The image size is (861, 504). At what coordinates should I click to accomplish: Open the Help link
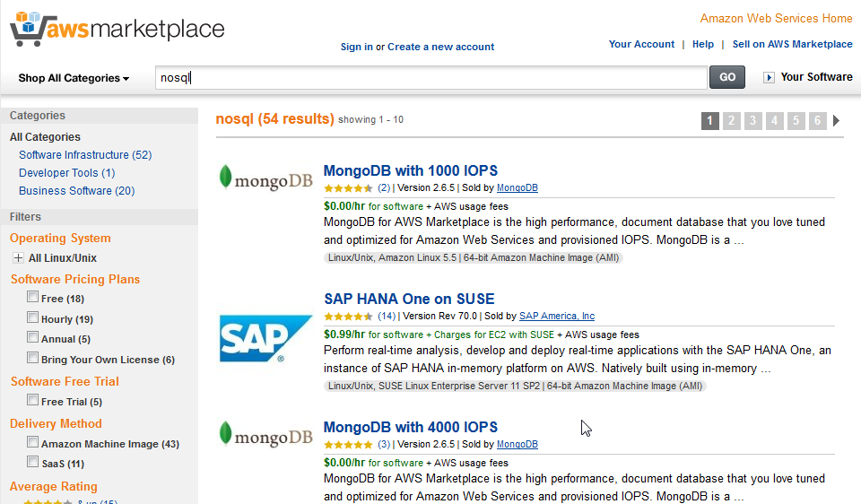[x=703, y=44]
